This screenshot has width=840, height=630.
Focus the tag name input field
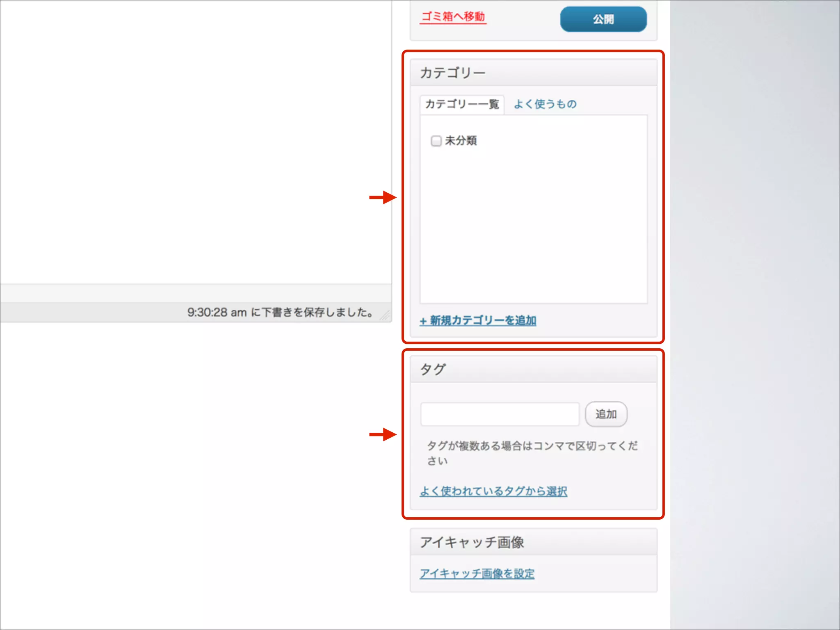(x=500, y=414)
